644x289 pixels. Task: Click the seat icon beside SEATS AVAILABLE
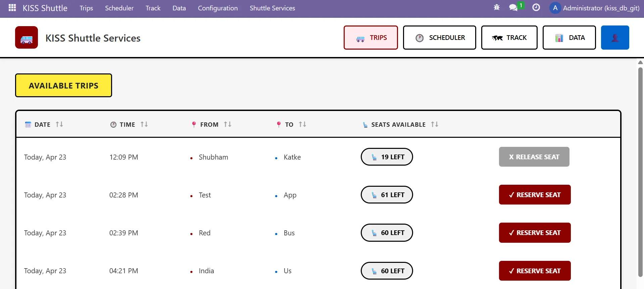point(365,125)
